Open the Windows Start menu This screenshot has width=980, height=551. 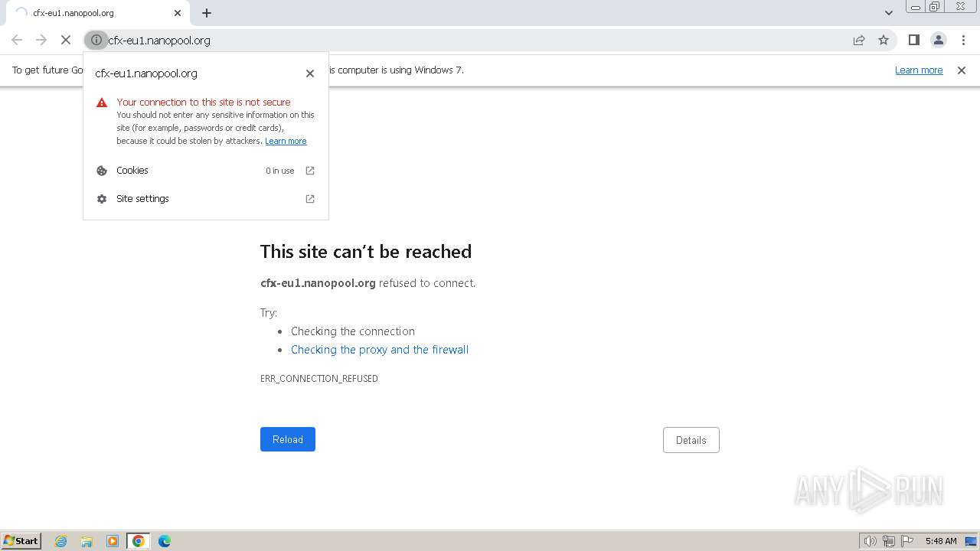coord(21,541)
